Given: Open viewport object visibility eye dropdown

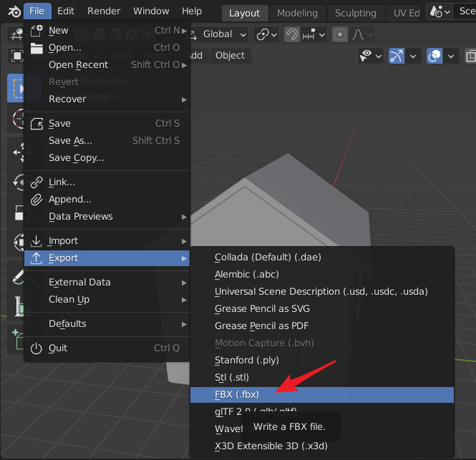Looking at the screenshot, I should (x=370, y=56).
